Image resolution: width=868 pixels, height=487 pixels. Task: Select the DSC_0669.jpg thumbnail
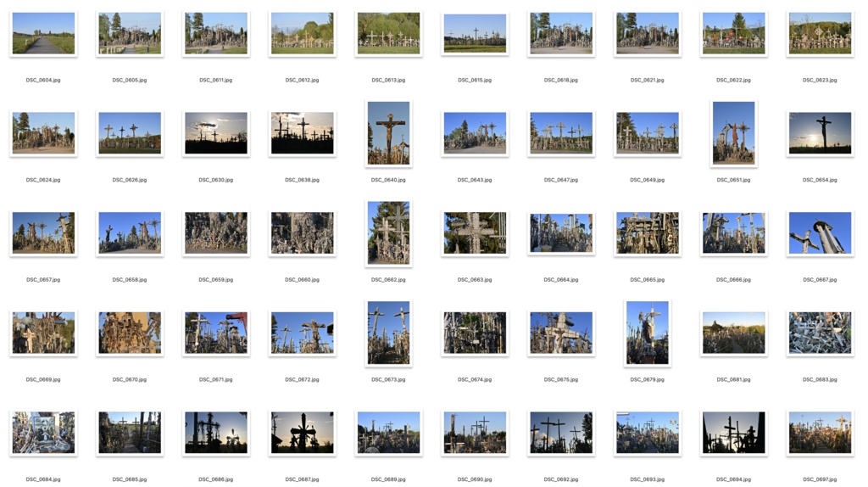[x=43, y=333]
